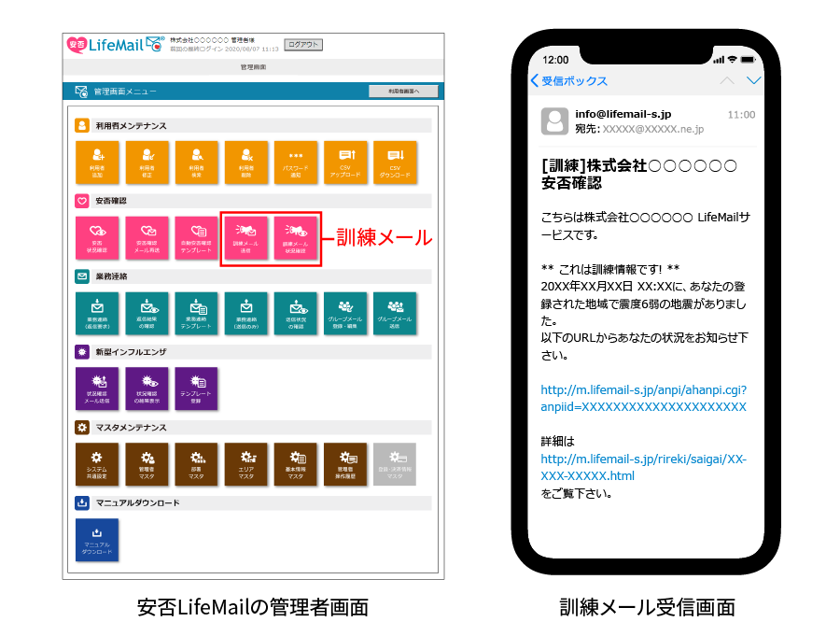Open the 管理者マスタ tile
Image resolution: width=840 pixels, height=636 pixels.
point(147,464)
